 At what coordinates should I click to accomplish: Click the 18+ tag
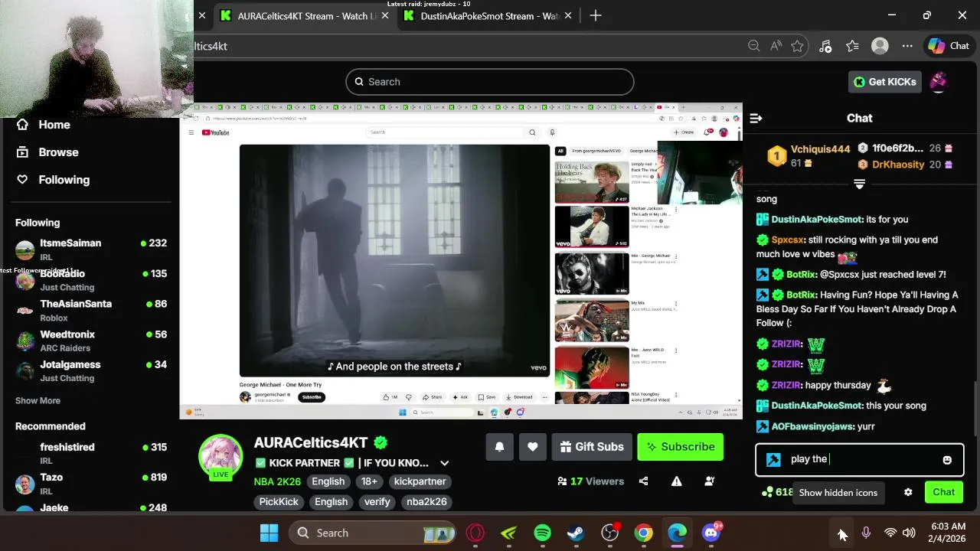(369, 481)
